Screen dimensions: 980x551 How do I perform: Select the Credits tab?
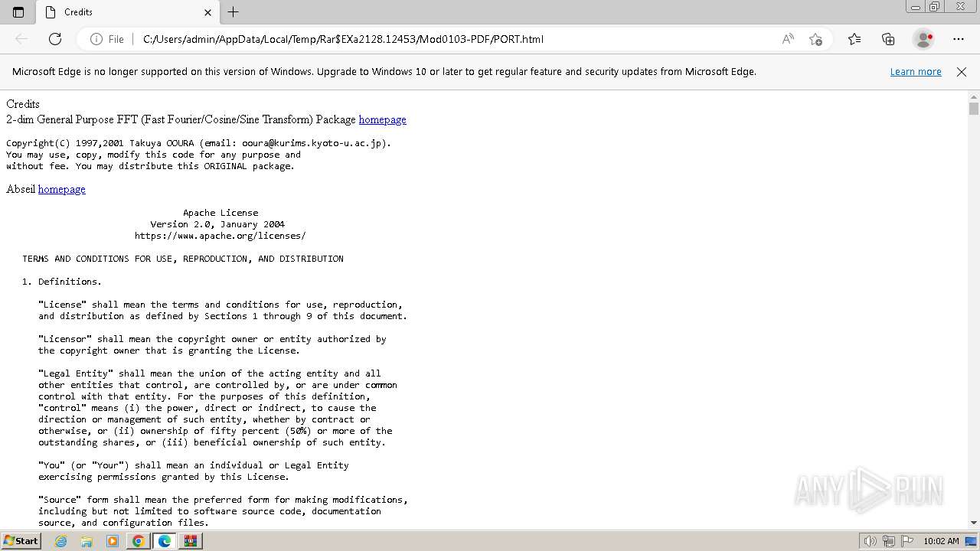click(x=128, y=12)
